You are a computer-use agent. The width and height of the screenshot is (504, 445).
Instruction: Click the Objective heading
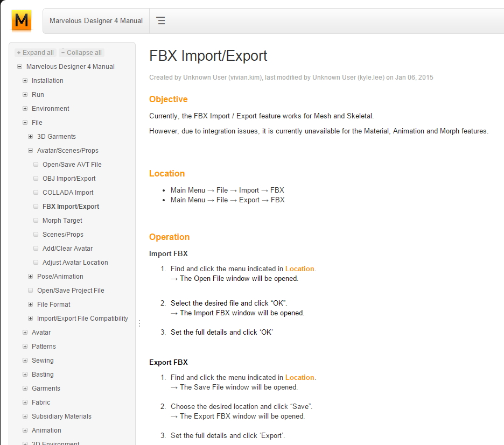click(168, 100)
